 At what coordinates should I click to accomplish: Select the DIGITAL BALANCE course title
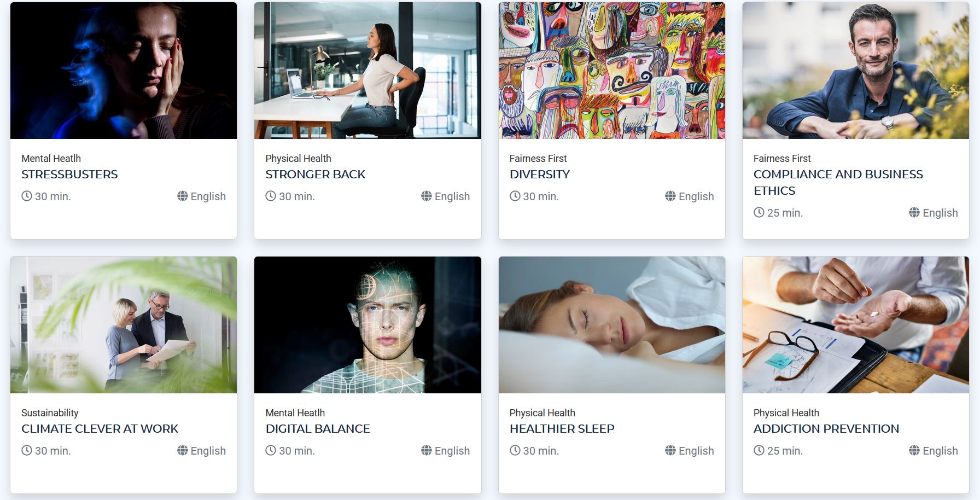(x=318, y=429)
